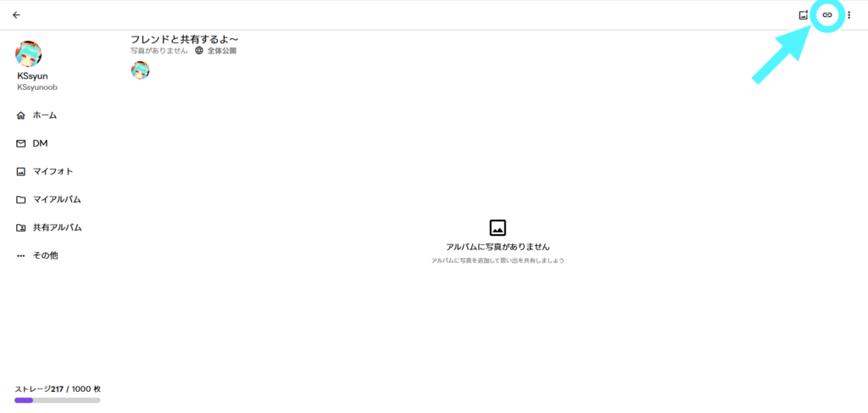Click the empty album picture icon
Image resolution: width=868 pixels, height=413 pixels.
498,227
